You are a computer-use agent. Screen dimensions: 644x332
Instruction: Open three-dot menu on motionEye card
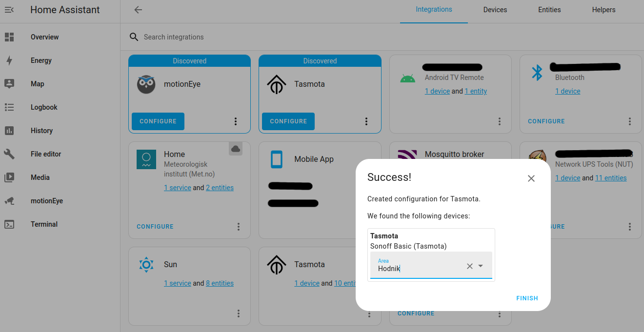tap(236, 121)
